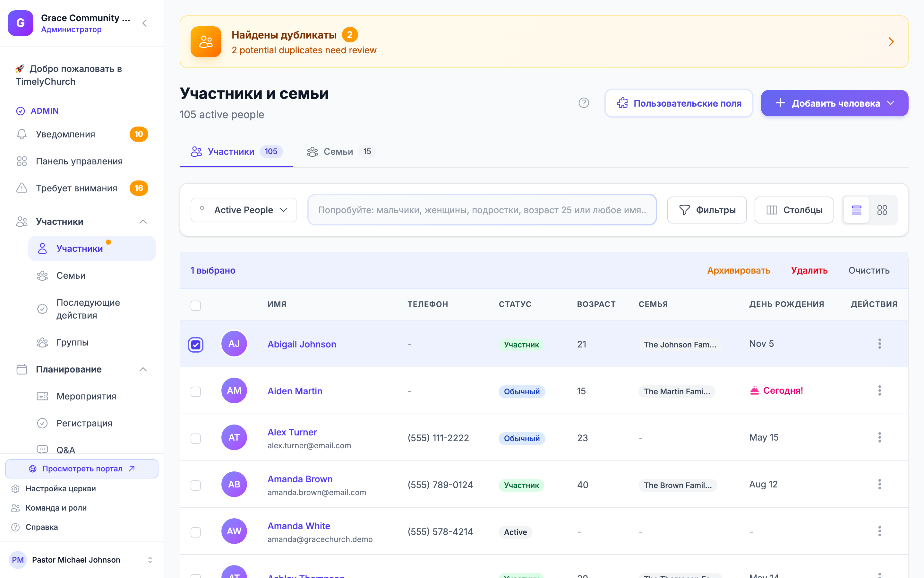The height and width of the screenshot is (578, 924).
Task: Collapse the Планирование sidebar section
Action: point(143,369)
